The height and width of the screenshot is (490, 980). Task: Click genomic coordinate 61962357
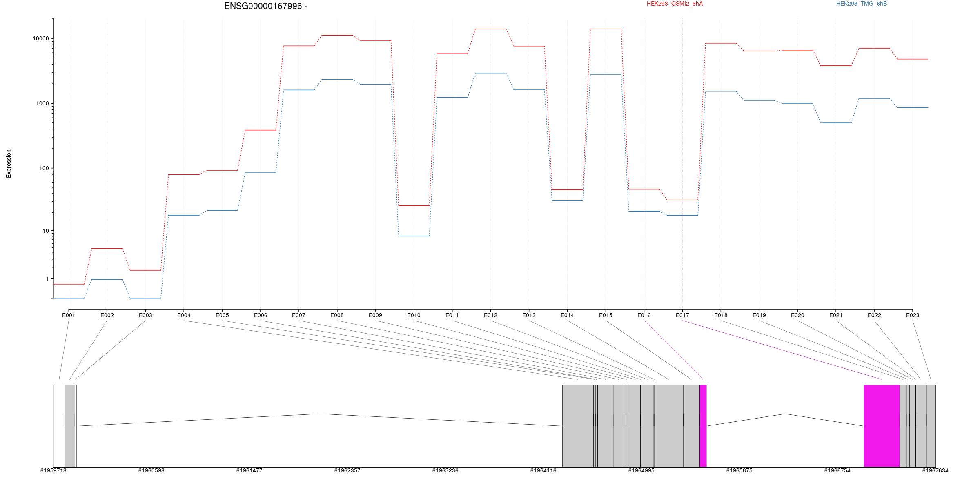tap(347, 470)
